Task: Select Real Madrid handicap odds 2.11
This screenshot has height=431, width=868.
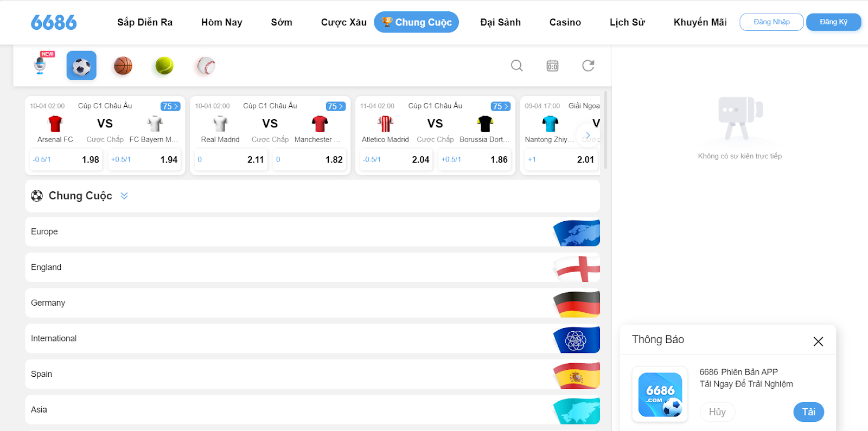Action: coord(231,159)
